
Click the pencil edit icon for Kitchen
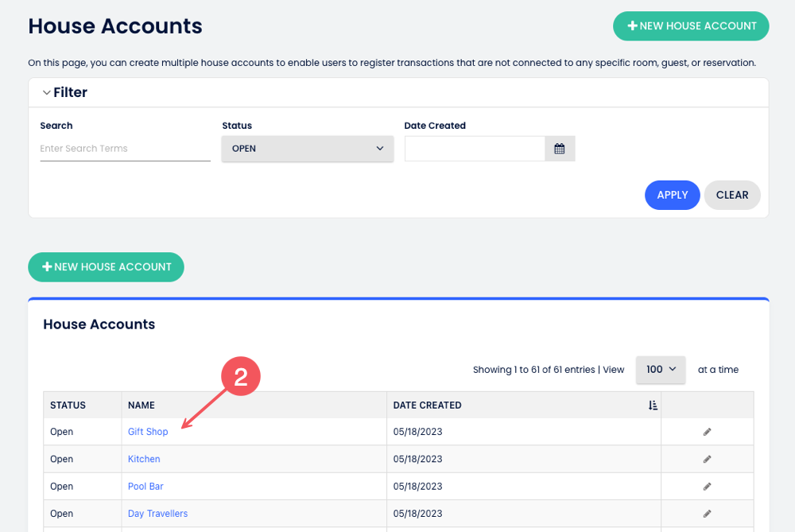coord(707,459)
